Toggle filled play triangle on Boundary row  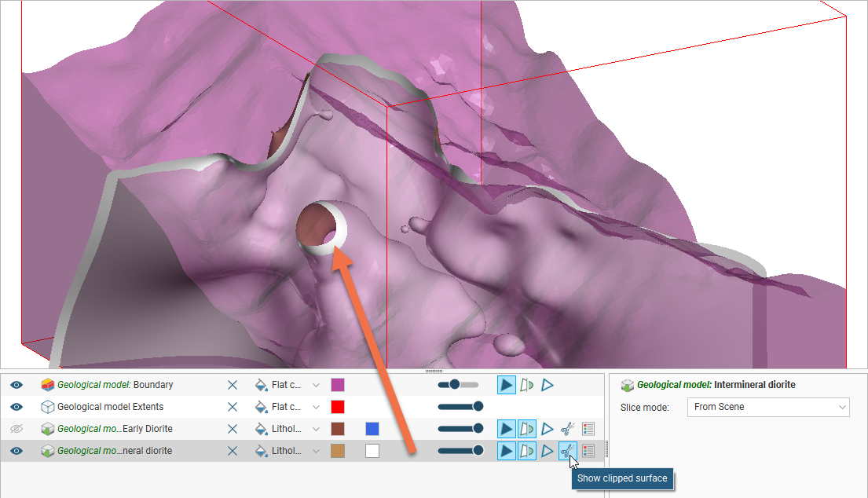pyautogui.click(x=507, y=385)
